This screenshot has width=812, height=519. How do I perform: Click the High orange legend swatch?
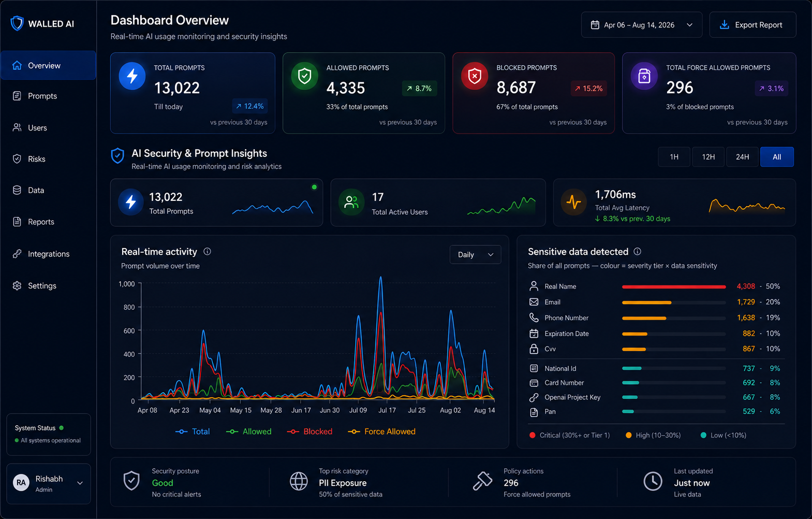point(628,435)
